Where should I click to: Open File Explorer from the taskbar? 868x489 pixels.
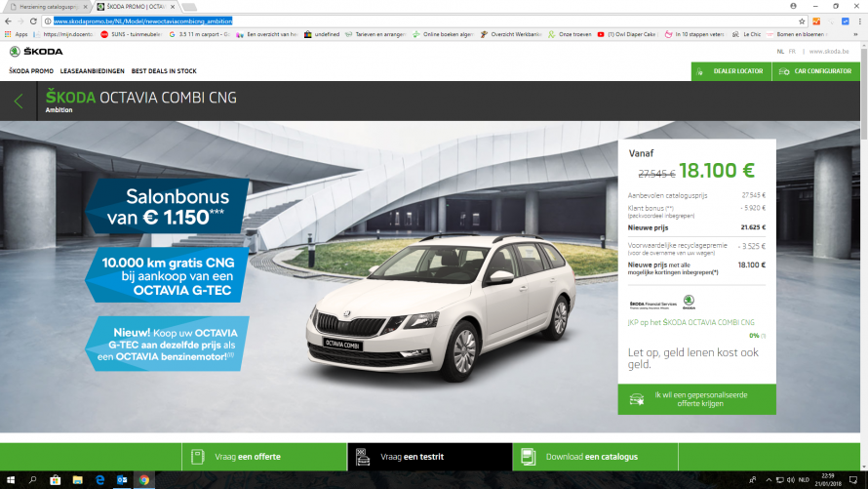(x=77, y=480)
